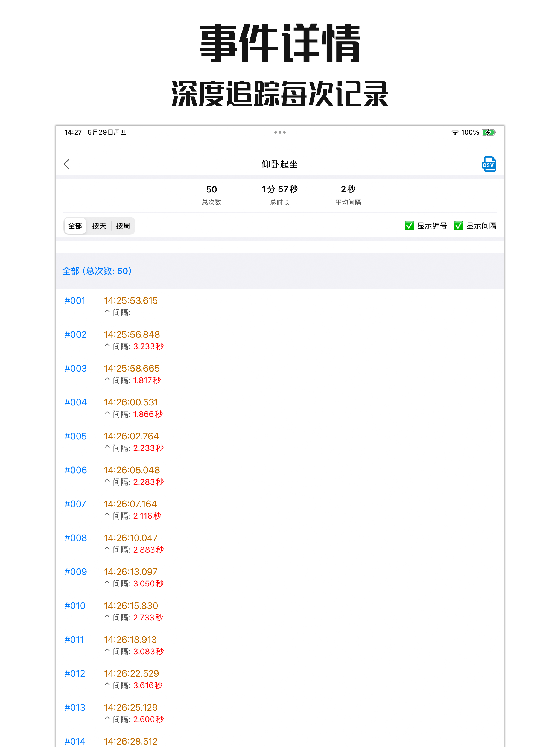Select record #006

pyautogui.click(x=75, y=470)
